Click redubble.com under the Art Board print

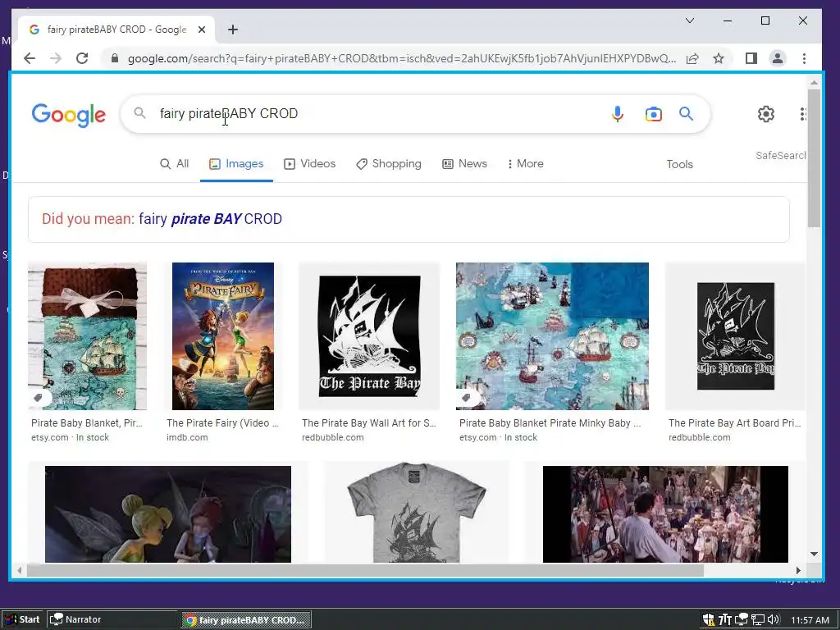(699, 438)
